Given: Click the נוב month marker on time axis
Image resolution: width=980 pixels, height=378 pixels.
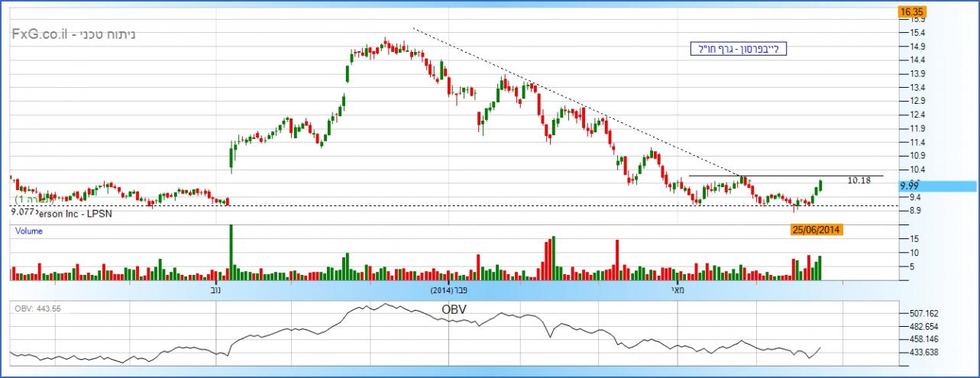Looking at the screenshot, I should [x=213, y=290].
